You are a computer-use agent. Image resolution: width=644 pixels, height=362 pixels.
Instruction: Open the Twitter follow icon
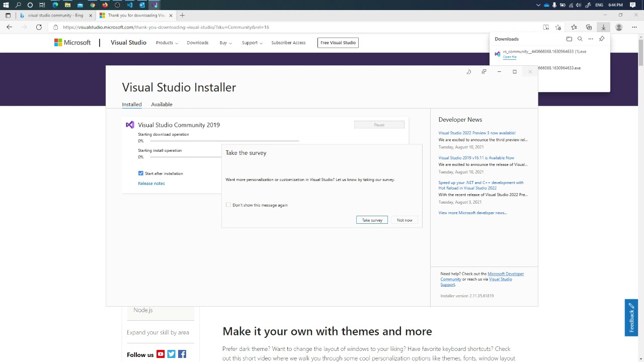coord(171,354)
